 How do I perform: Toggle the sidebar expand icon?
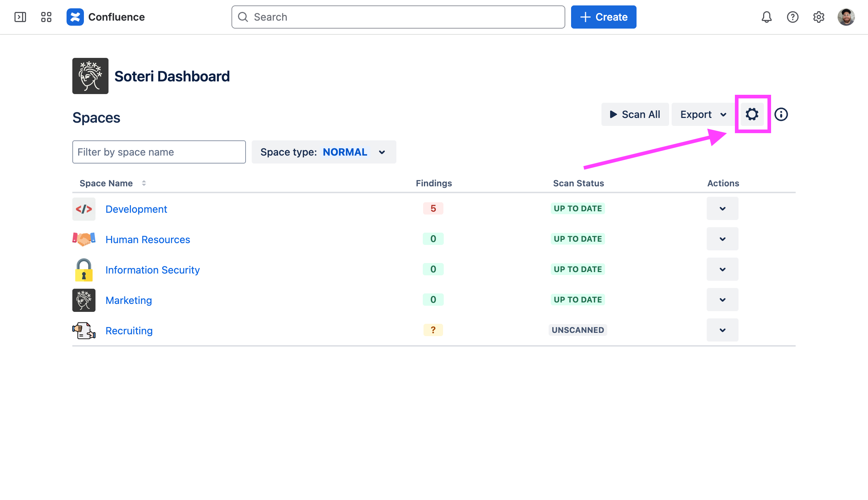20,17
